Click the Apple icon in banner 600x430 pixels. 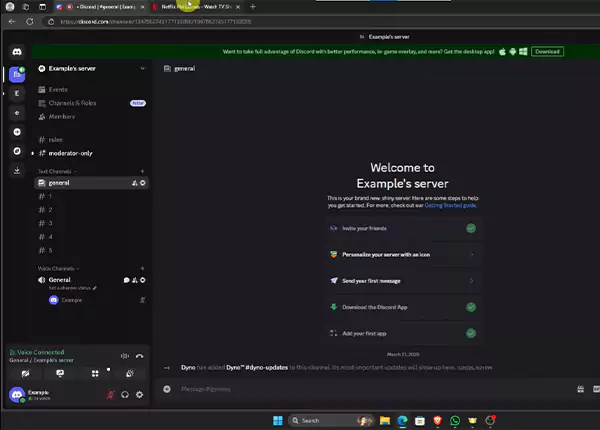pyautogui.click(x=502, y=52)
